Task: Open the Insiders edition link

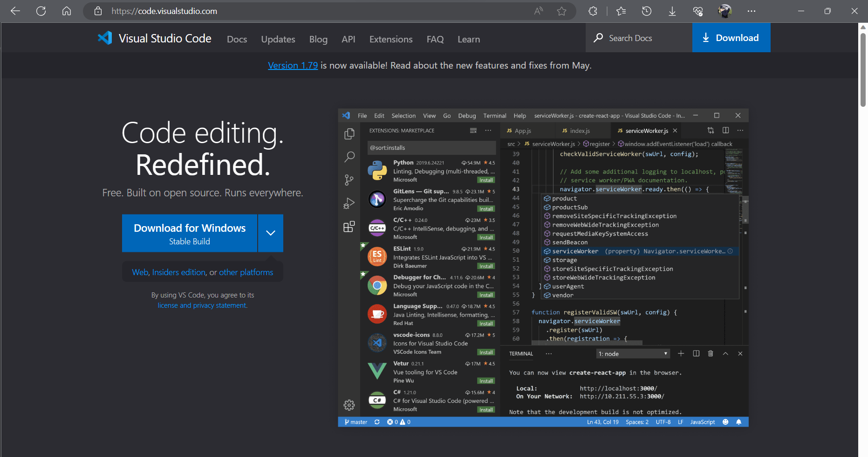Action: point(179,272)
